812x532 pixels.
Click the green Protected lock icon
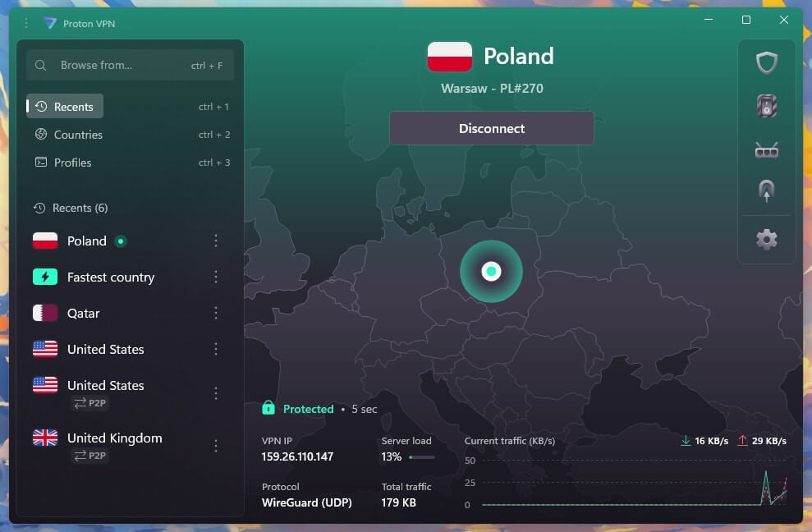point(268,408)
